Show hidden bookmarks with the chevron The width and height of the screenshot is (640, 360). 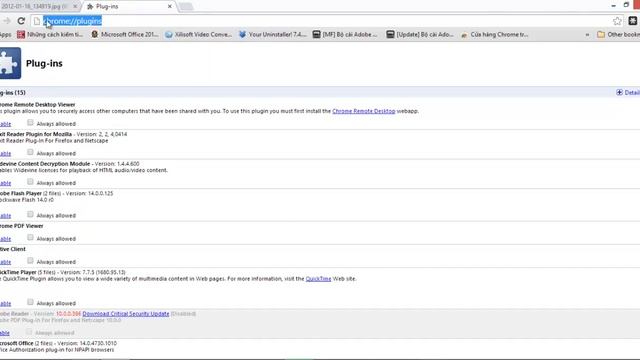pos(587,35)
